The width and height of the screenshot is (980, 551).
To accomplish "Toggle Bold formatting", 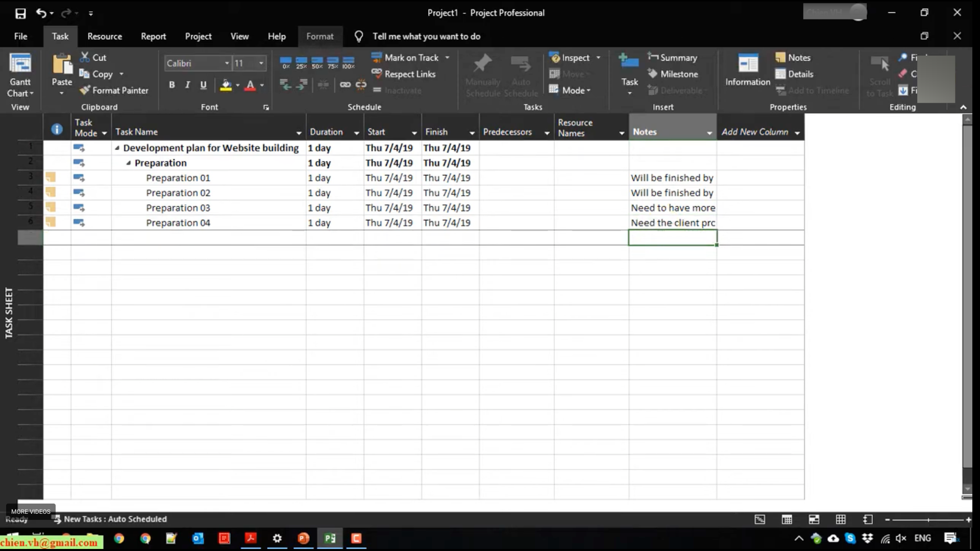I will [x=172, y=85].
